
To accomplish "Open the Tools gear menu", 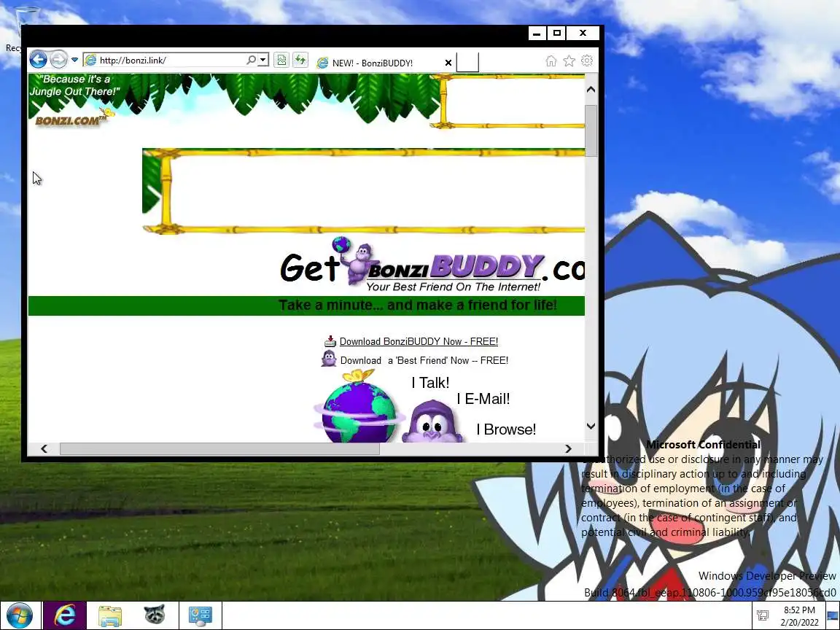I will pos(586,61).
